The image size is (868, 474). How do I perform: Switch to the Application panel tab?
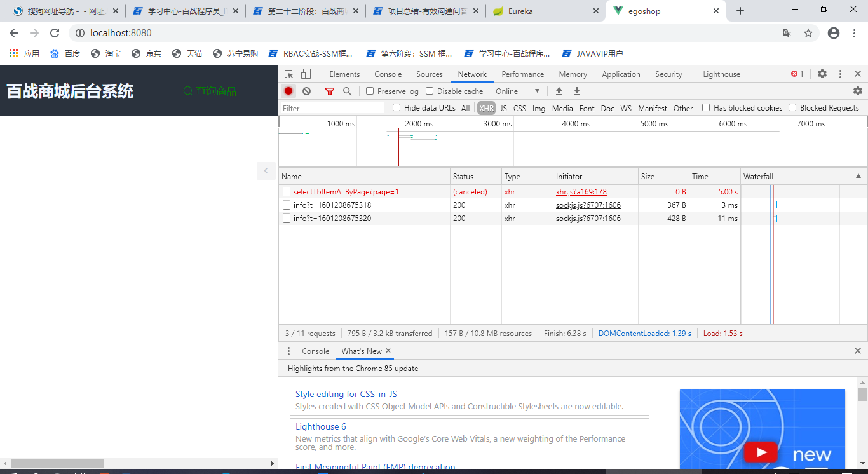(621, 74)
